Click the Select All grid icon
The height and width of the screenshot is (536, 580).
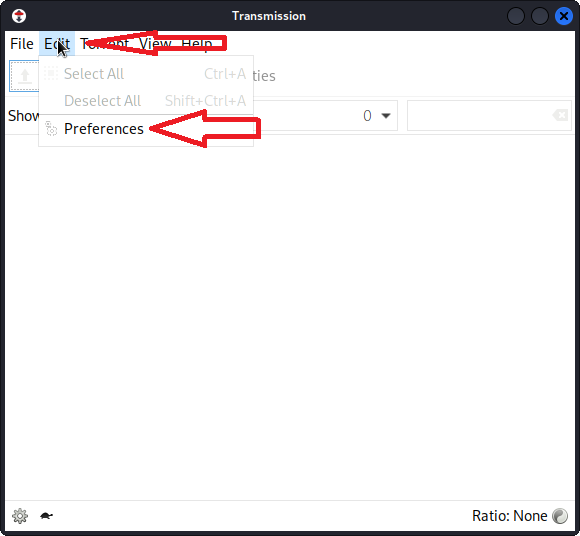(x=51, y=74)
